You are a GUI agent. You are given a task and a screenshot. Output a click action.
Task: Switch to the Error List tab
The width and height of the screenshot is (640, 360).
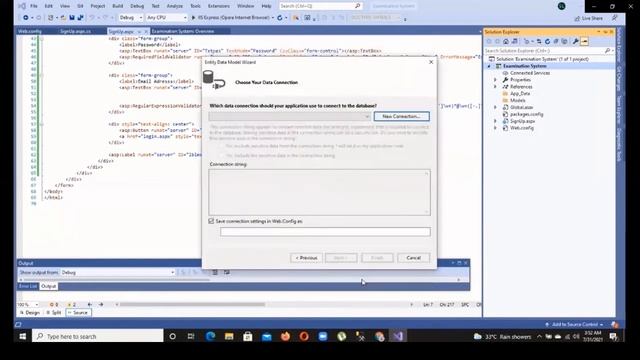point(28,286)
